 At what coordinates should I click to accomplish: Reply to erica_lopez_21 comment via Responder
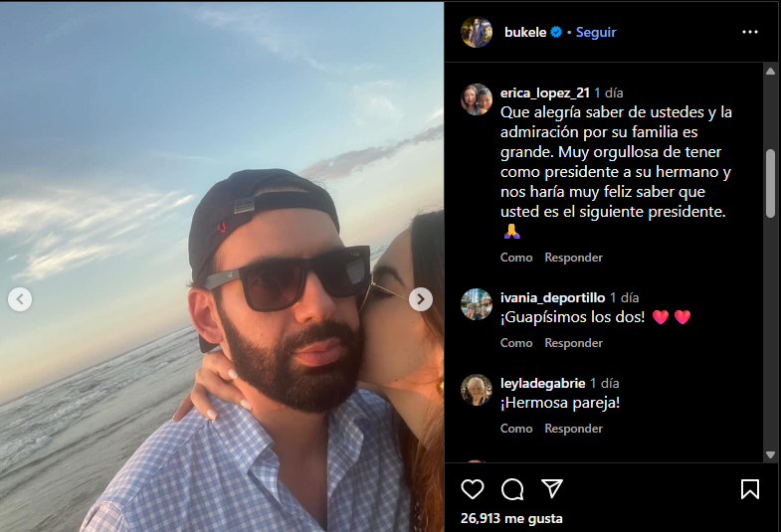pyautogui.click(x=573, y=258)
